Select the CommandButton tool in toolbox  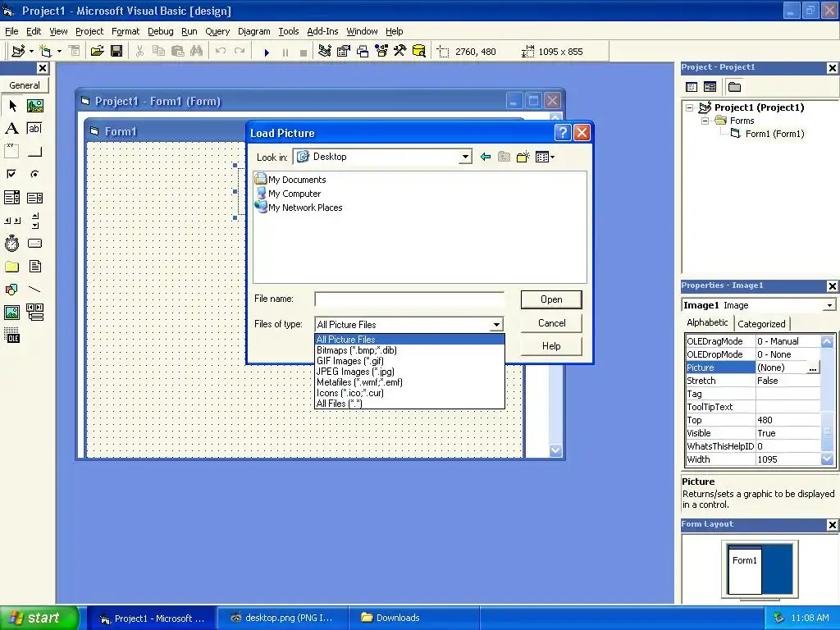(34, 151)
